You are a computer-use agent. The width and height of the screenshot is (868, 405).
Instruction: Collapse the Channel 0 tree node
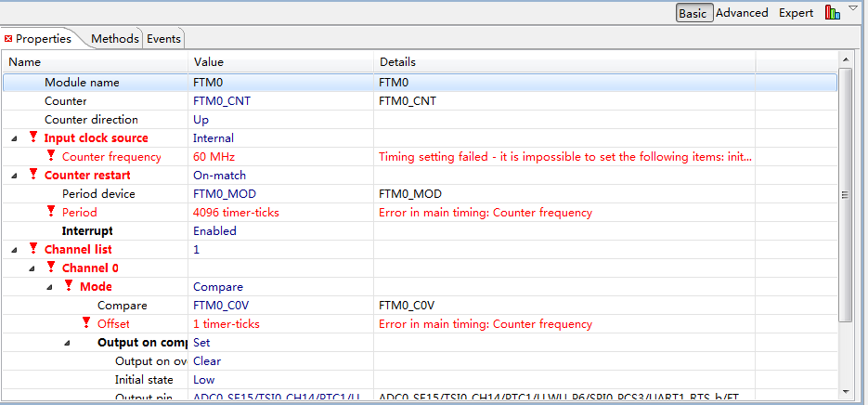pyautogui.click(x=32, y=268)
